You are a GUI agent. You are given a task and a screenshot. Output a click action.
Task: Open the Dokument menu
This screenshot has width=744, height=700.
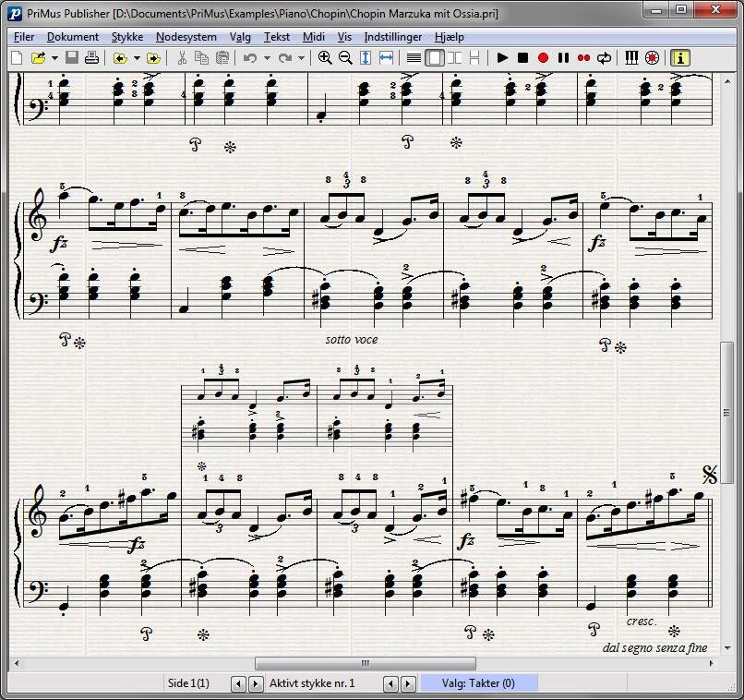pyautogui.click(x=73, y=37)
